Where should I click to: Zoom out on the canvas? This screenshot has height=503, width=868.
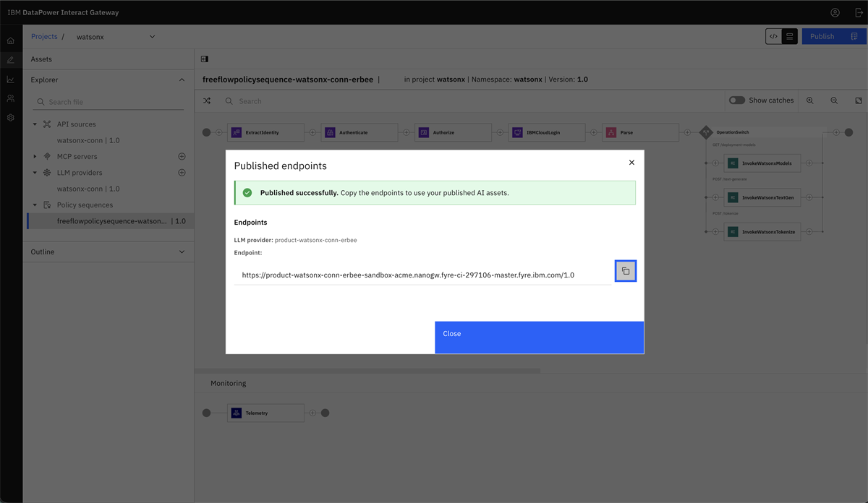pos(834,100)
